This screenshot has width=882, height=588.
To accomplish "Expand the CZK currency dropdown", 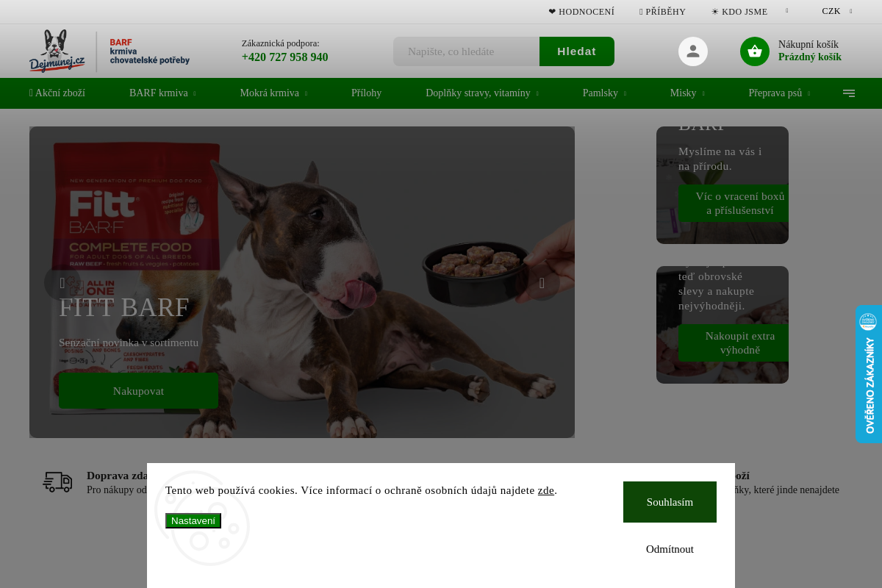I will (837, 11).
